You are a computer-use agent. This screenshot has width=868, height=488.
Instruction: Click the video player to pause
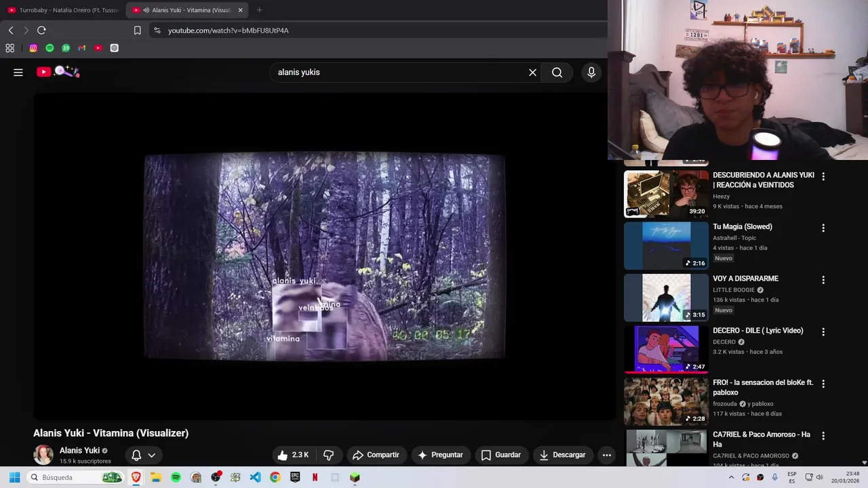(324, 256)
